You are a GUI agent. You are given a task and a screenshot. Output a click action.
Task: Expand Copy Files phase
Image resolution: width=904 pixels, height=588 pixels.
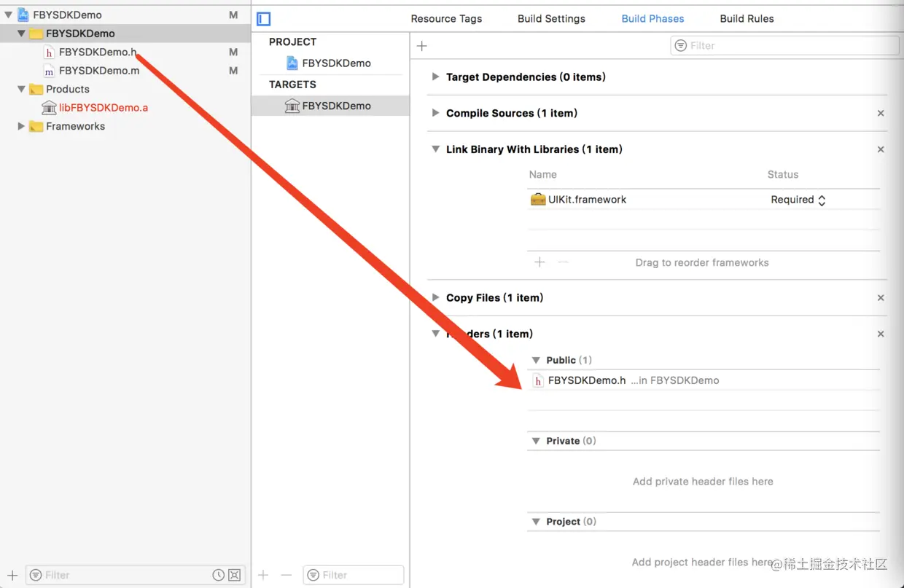tap(435, 297)
